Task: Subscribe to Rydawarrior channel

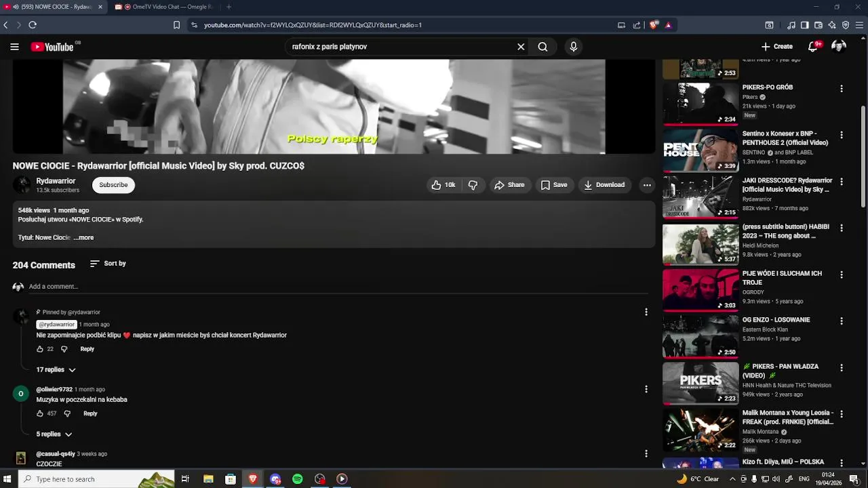Action: pyautogui.click(x=113, y=185)
